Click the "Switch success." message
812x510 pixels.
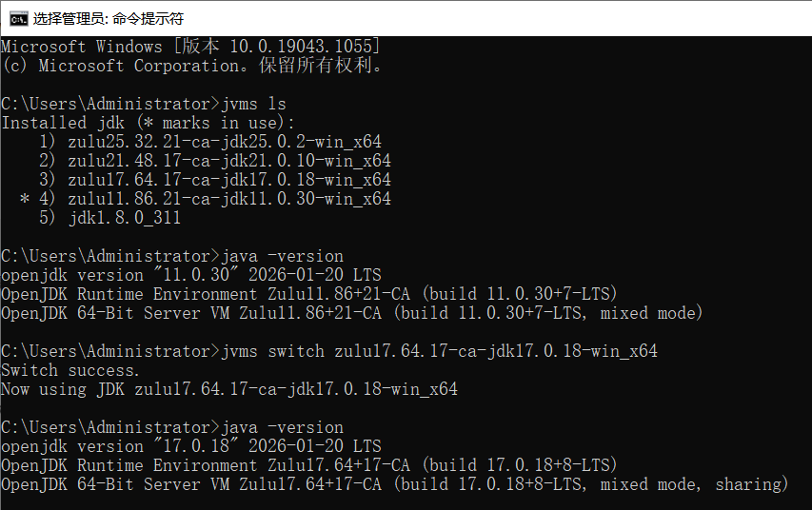(71, 370)
